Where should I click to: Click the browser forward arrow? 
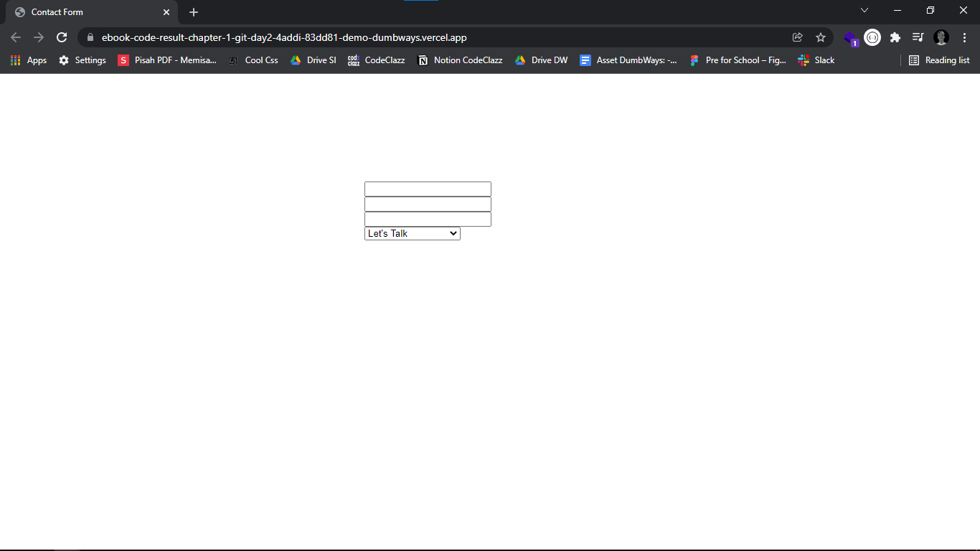click(x=39, y=37)
